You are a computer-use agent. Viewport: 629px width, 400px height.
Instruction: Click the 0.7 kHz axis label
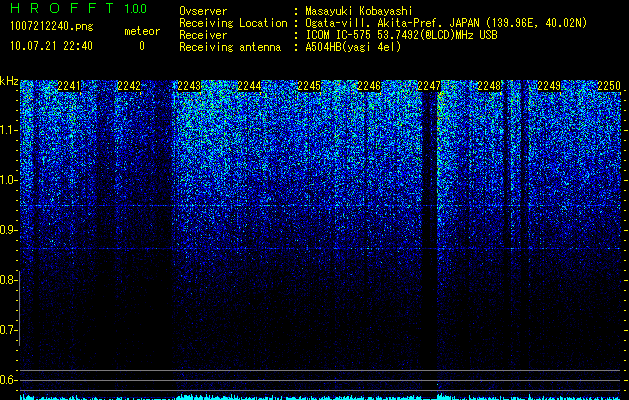point(8,330)
